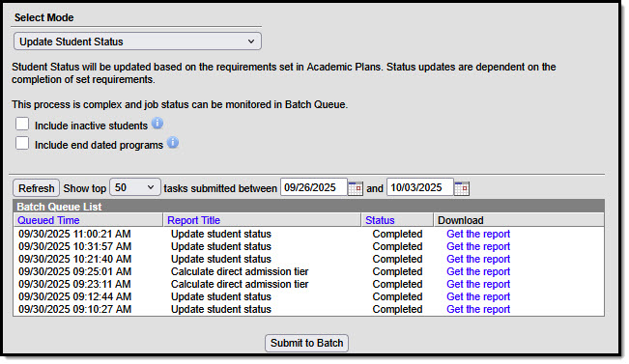Open calendar picker for end date 10/03/2025
The image size is (629, 364).
pyautogui.click(x=461, y=188)
